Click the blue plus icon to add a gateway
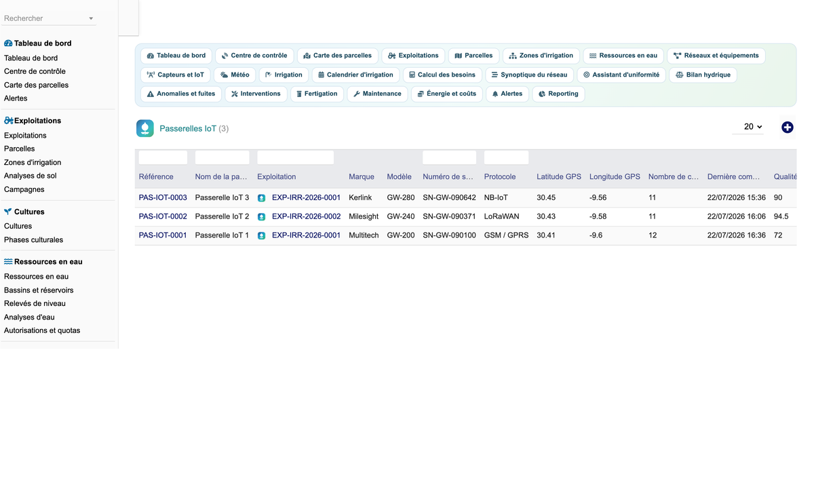Viewport: 814px width, 504px height. [788, 128]
